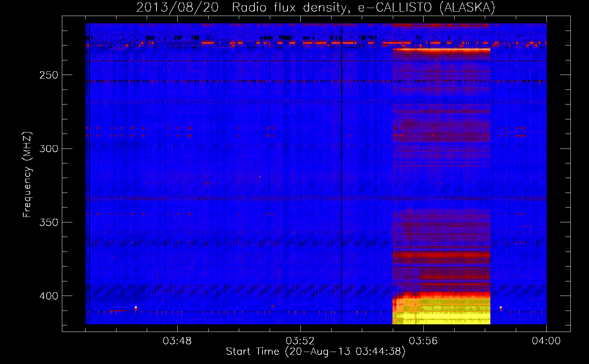Screen dimensions: 589x364
Task: Click the bright yellow burst region near 410 MHz
Action: click(441, 311)
